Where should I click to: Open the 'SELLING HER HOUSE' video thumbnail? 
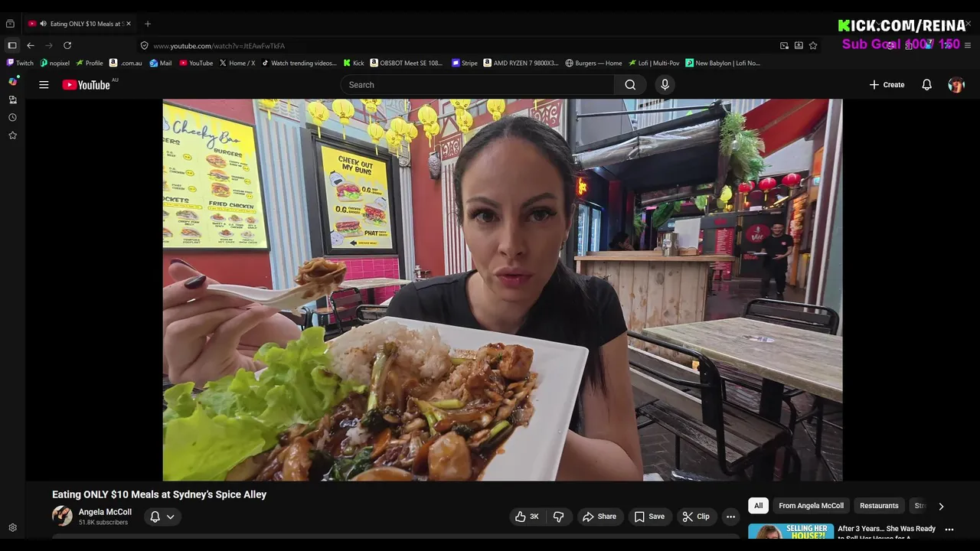790,533
